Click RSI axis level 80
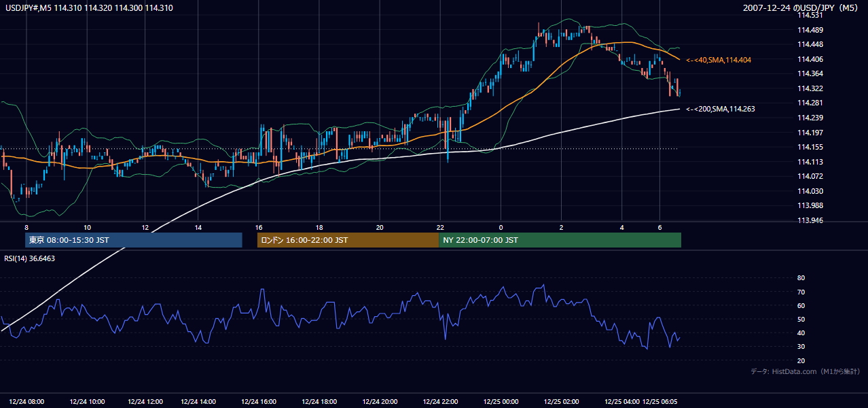The width and height of the screenshot is (868, 408). click(x=801, y=278)
